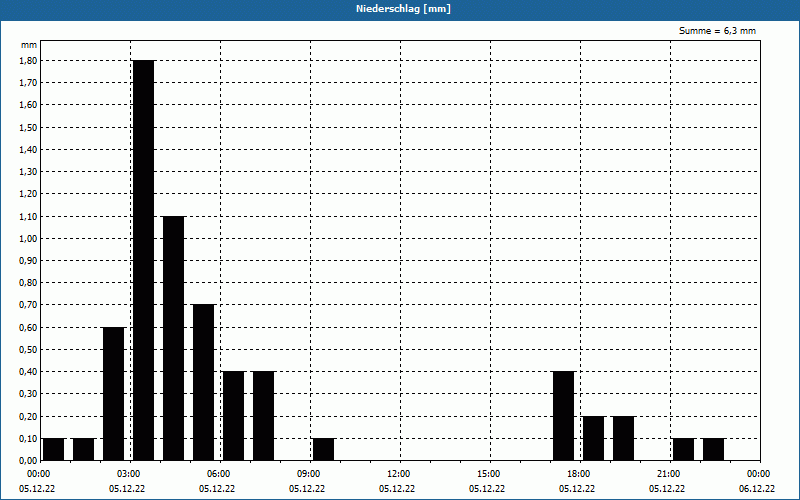Select the 1,10 y-axis label
Screen dimensions: 800x500
(x=28, y=216)
